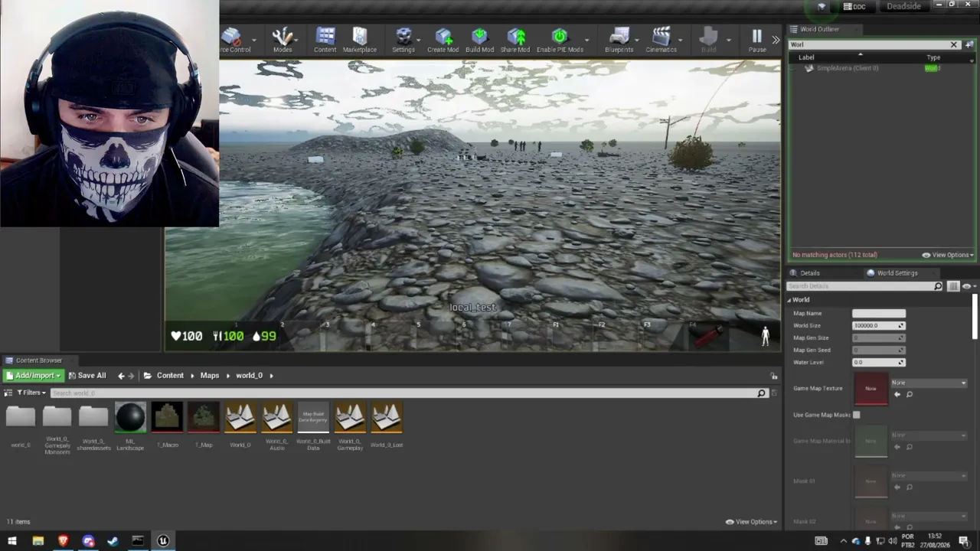Image resolution: width=980 pixels, height=551 pixels.
Task: Open Steam from the taskbar
Action: tap(113, 541)
